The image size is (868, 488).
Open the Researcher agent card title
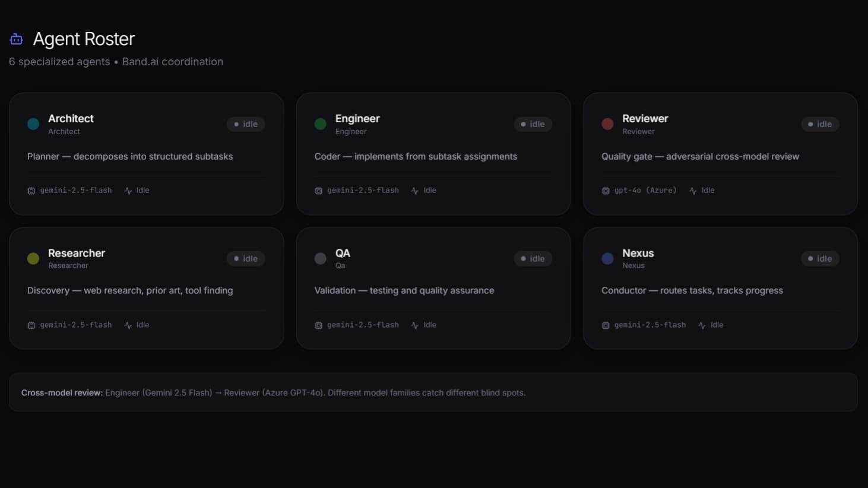point(77,253)
